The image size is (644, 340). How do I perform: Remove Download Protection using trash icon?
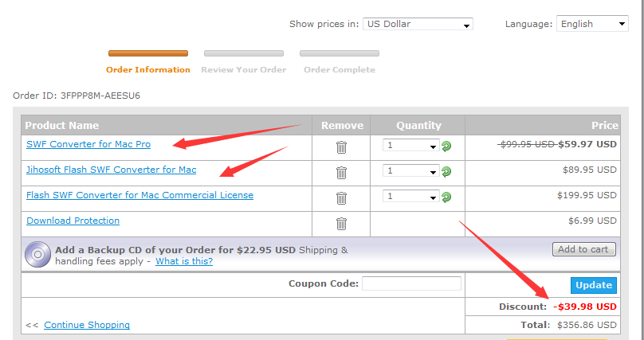(x=341, y=224)
